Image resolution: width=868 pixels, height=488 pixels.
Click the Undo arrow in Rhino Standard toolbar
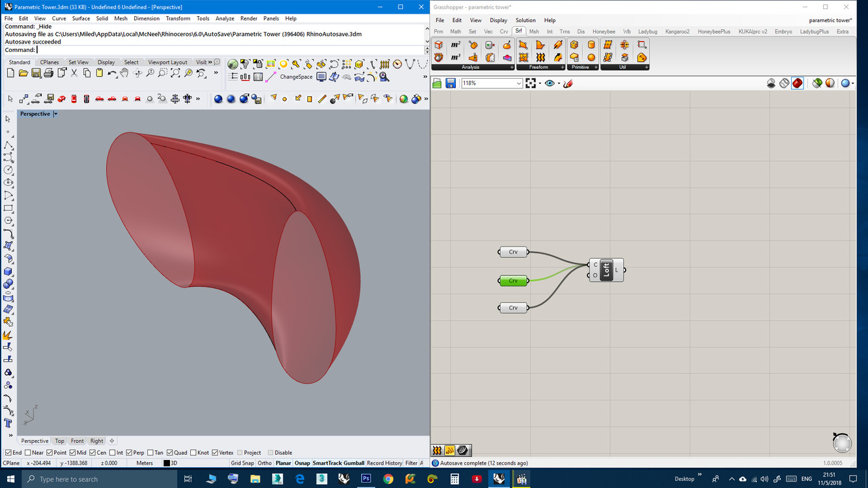(x=112, y=74)
